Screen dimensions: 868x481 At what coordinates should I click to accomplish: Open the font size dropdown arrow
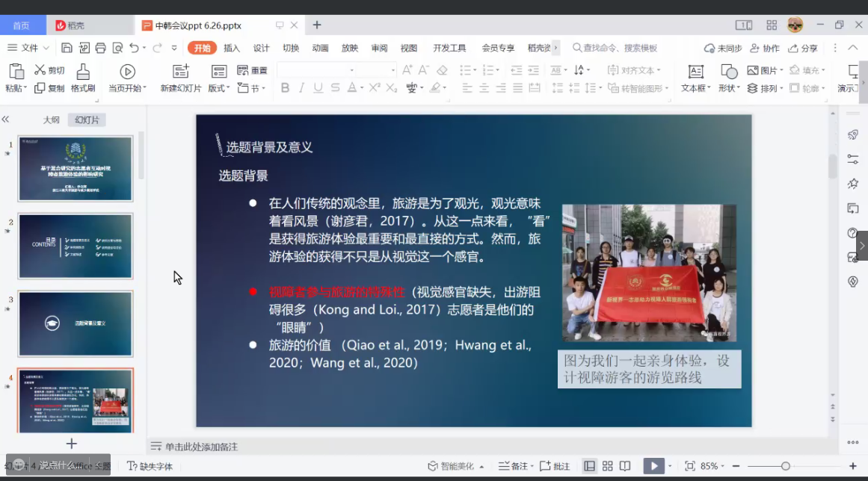point(393,70)
